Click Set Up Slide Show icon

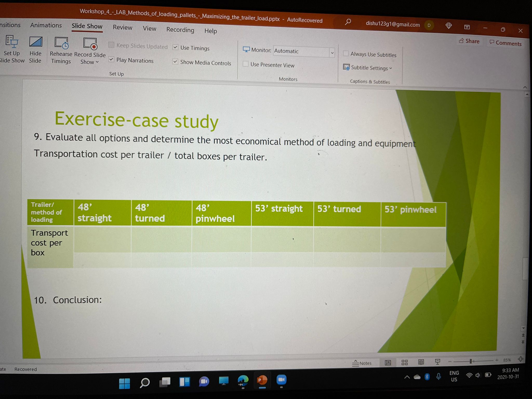point(12,42)
